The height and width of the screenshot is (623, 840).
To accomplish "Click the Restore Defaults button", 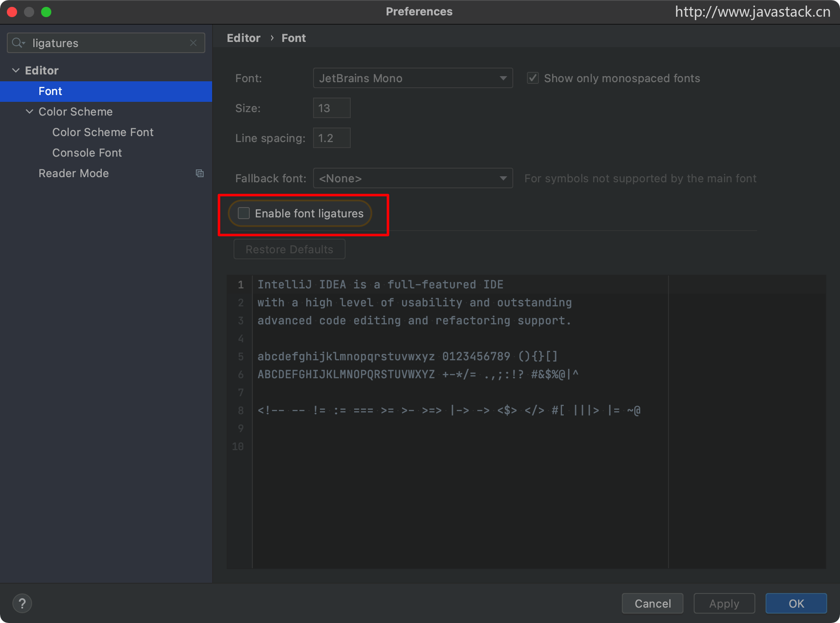I will click(x=289, y=249).
